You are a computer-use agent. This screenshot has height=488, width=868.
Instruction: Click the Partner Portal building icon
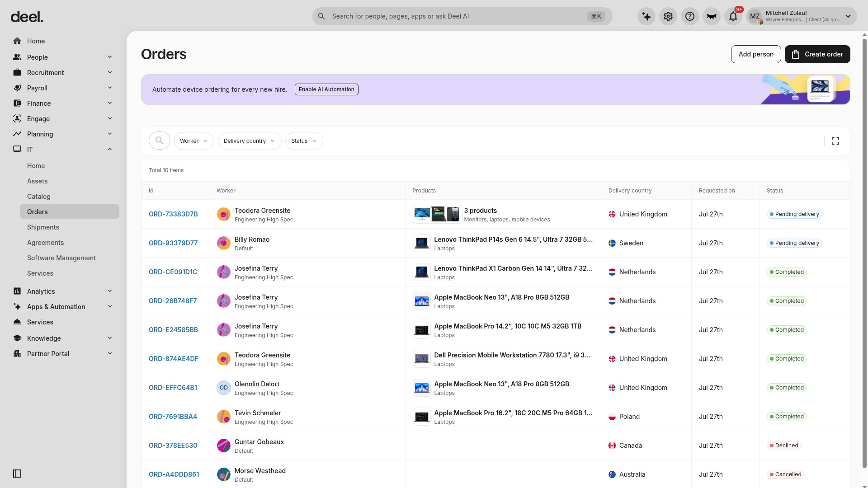pyautogui.click(x=17, y=353)
